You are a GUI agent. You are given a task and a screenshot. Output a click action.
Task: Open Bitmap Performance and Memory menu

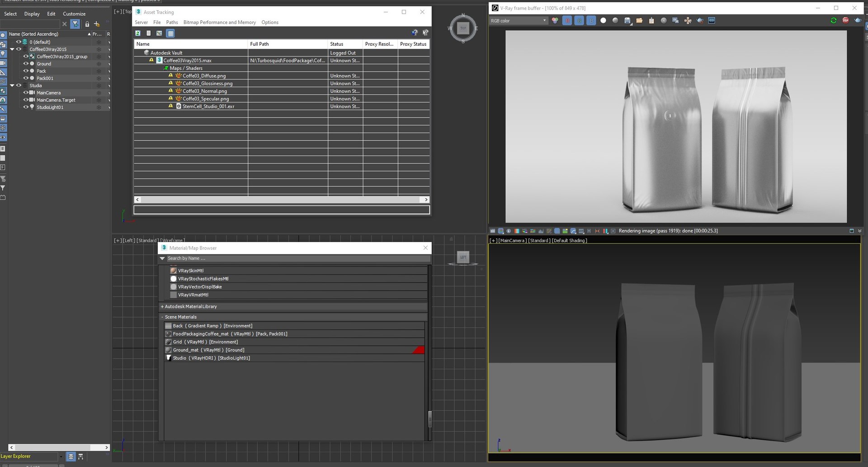click(x=219, y=22)
